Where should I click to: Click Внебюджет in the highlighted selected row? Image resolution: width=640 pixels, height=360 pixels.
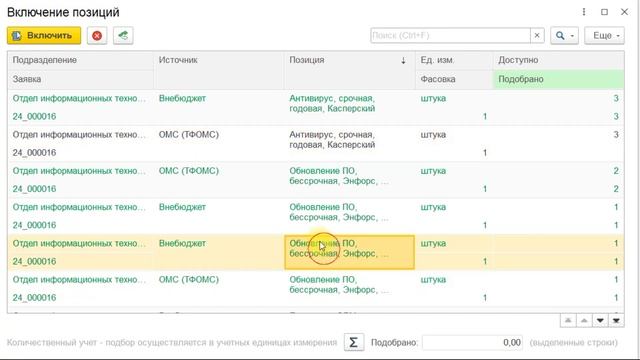tap(182, 243)
